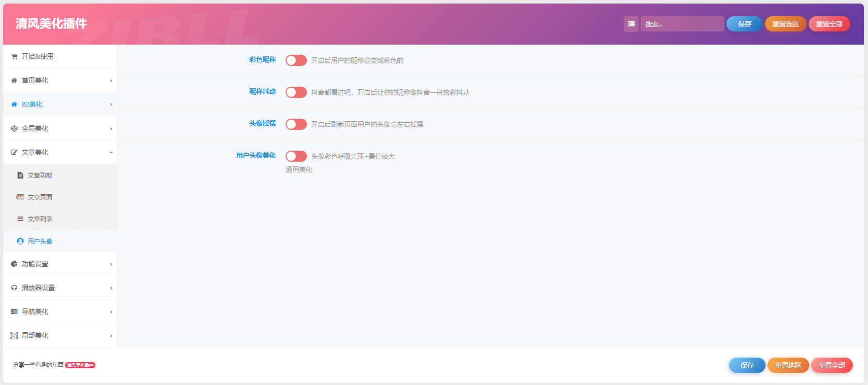Expand the 功能设置 chevron
868x385 pixels.
pos(111,264)
